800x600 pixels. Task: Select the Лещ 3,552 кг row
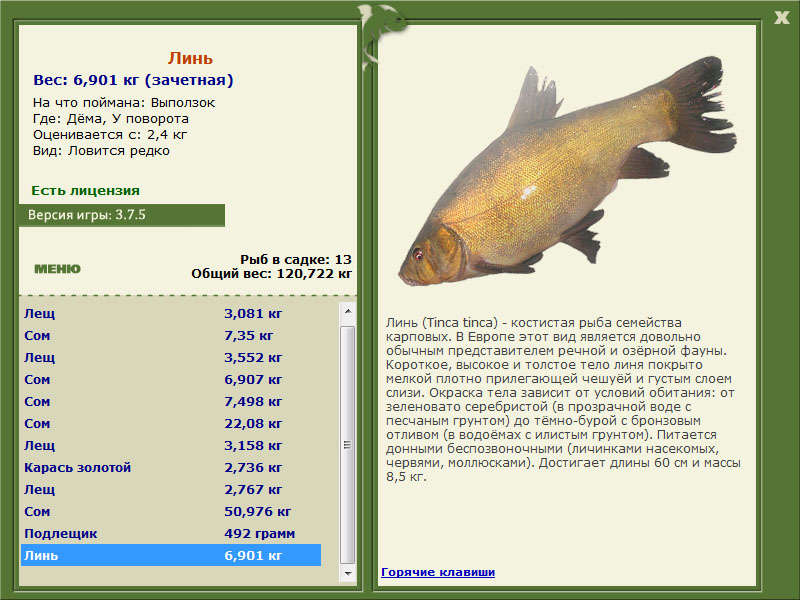171,357
